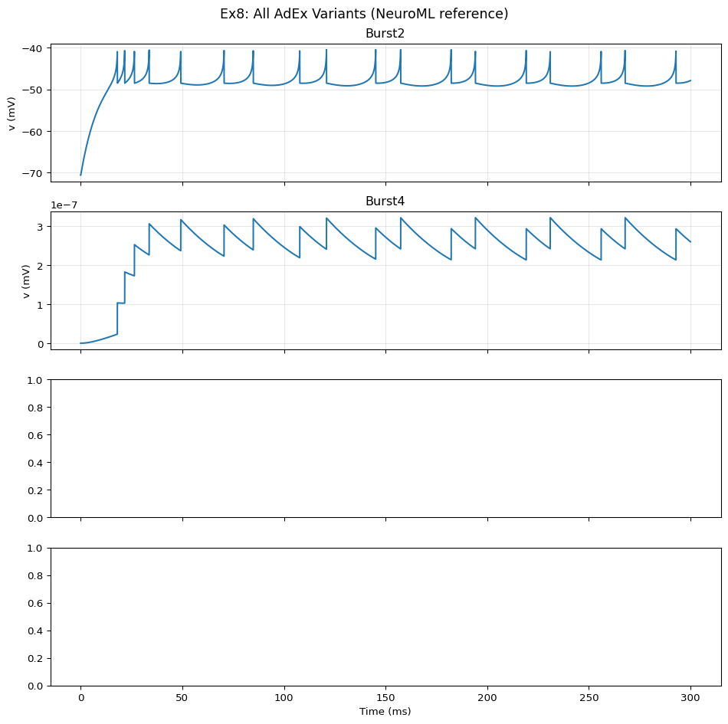Click the '1e−7' scale exponent above Burst4
The image size is (728, 724).
click(x=65, y=205)
